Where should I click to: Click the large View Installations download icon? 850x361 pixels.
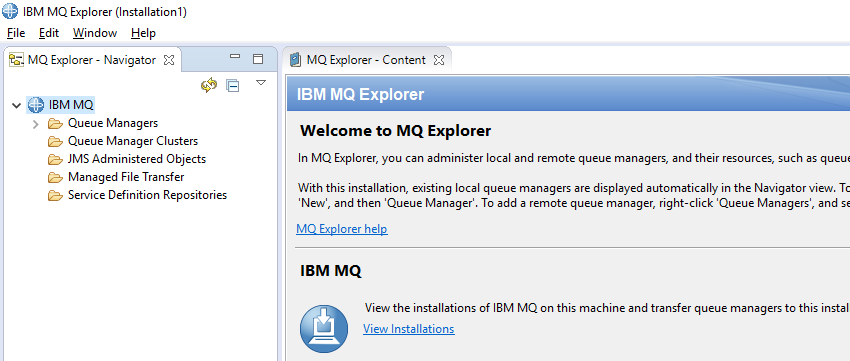click(x=324, y=329)
